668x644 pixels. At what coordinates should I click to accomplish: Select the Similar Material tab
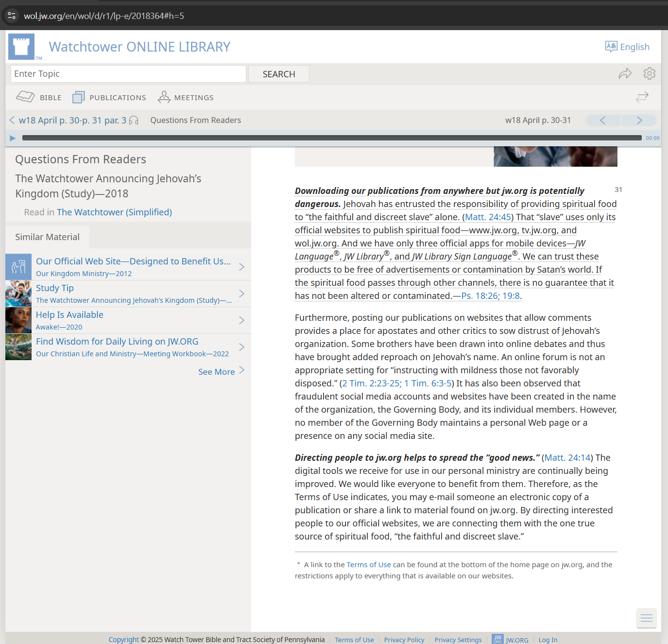47,237
